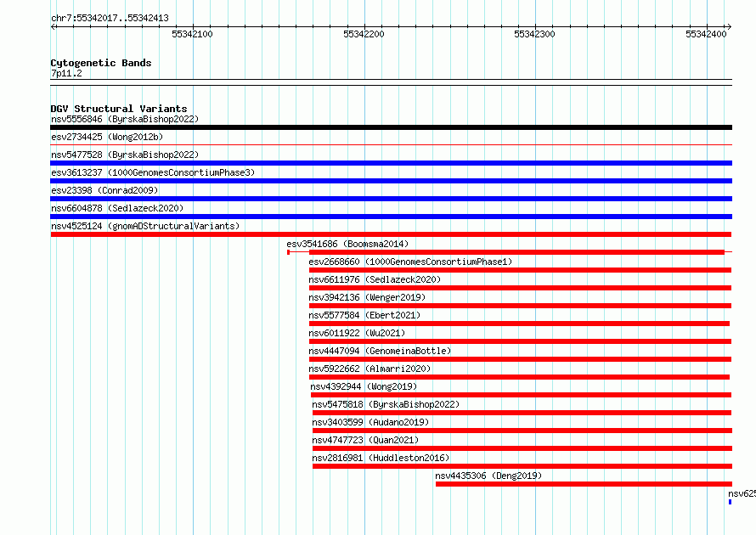Select the red nsv2816981 variant bar
756x535 pixels.
522,466
